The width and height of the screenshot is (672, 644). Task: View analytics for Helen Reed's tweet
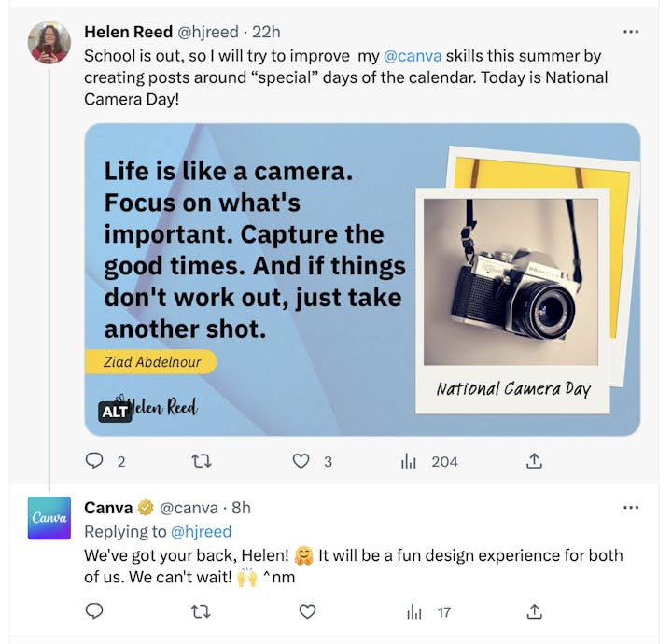[409, 461]
